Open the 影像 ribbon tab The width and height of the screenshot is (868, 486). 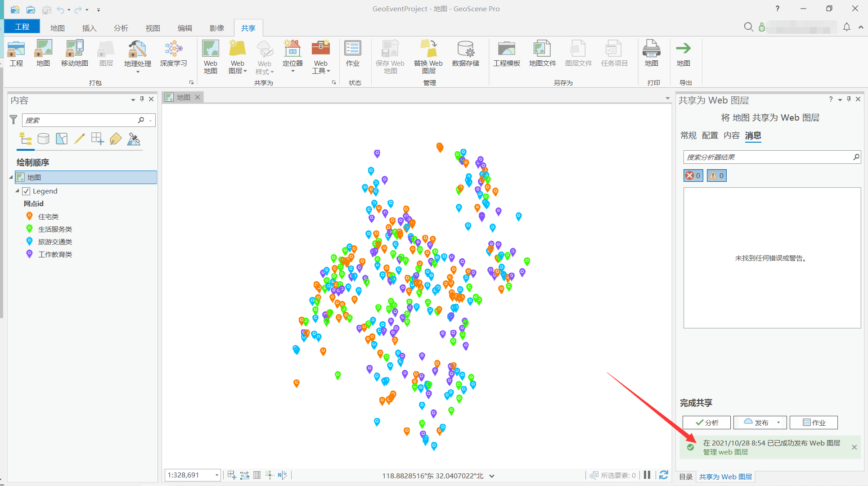216,27
